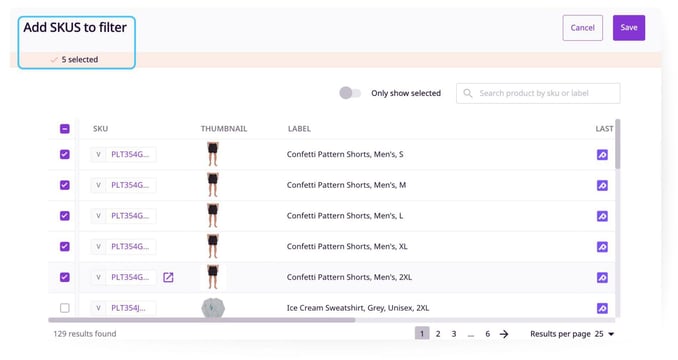Open purple link icon in Men's, XL row
Viewport: 678px width, 360px height.
tap(602, 247)
